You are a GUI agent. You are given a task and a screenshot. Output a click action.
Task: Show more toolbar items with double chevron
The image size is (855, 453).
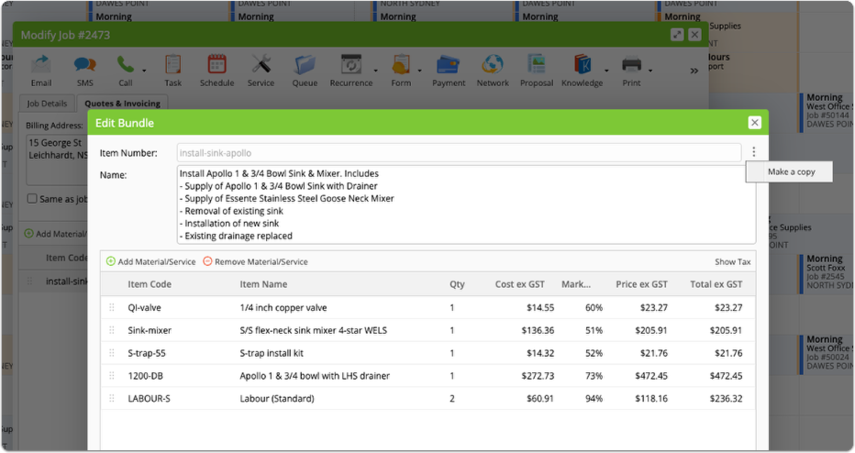coord(694,71)
